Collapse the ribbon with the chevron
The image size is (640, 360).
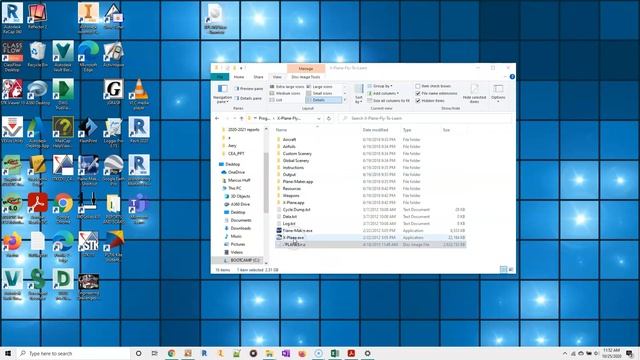505,77
